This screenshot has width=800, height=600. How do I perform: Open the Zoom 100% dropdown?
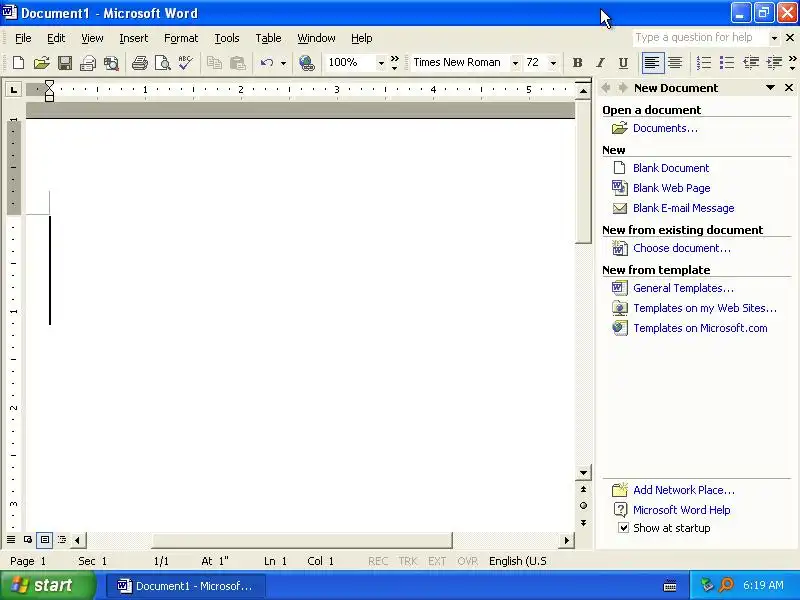(381, 63)
